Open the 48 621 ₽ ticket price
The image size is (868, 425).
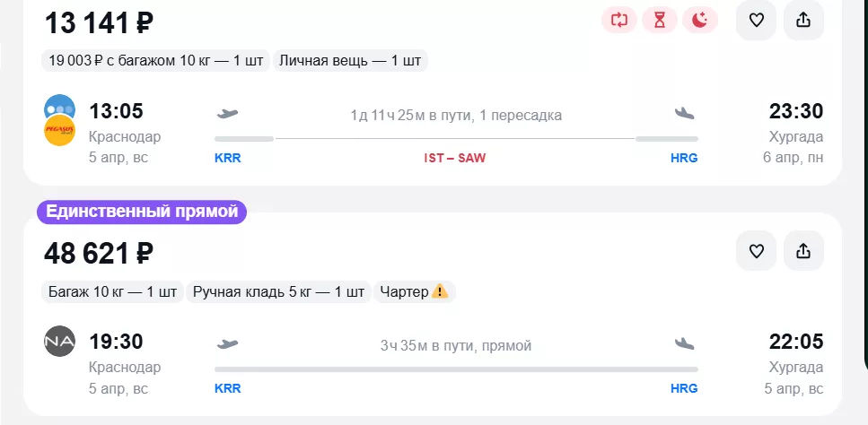(99, 254)
